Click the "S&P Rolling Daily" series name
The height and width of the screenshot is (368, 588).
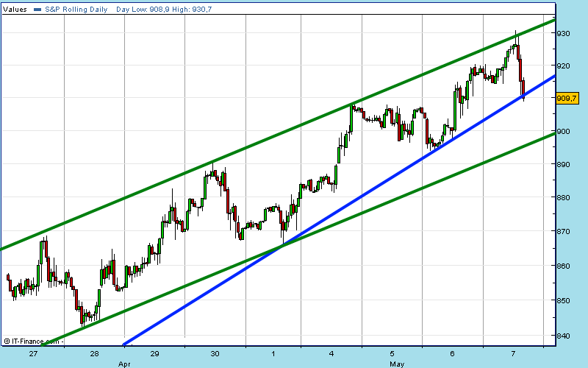(x=76, y=10)
